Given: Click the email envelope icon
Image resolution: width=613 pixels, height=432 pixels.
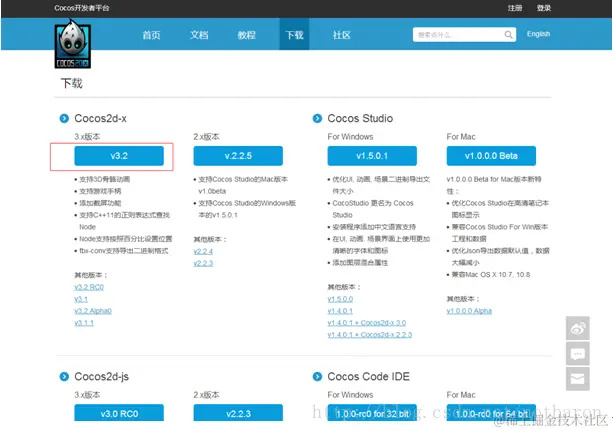Looking at the screenshot, I should 577,379.
